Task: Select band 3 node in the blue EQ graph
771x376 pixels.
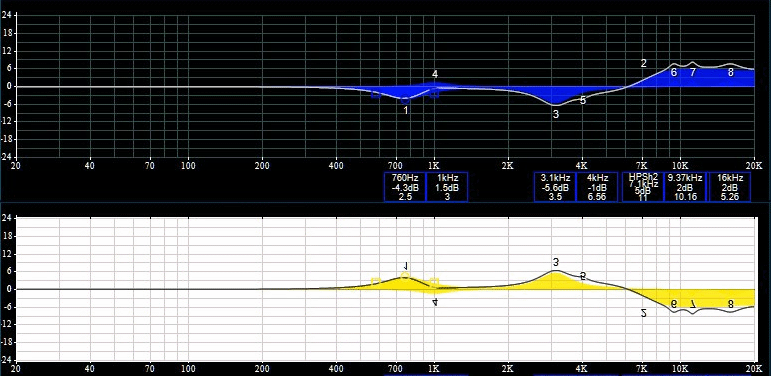Action: (556, 115)
